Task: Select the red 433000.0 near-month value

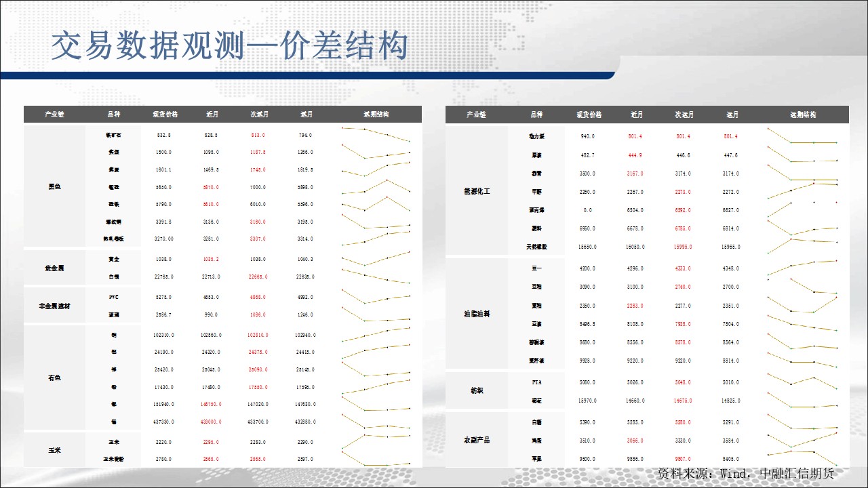Action: click(211, 422)
